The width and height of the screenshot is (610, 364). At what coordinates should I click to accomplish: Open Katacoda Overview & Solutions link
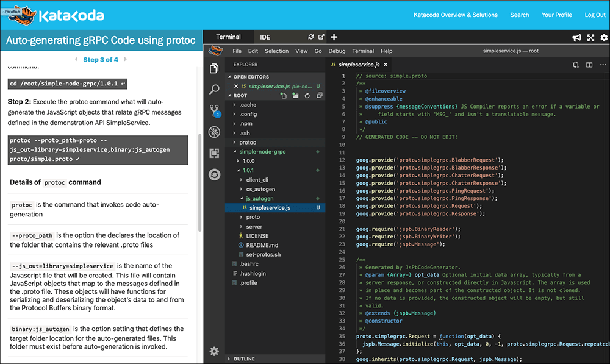(x=455, y=15)
